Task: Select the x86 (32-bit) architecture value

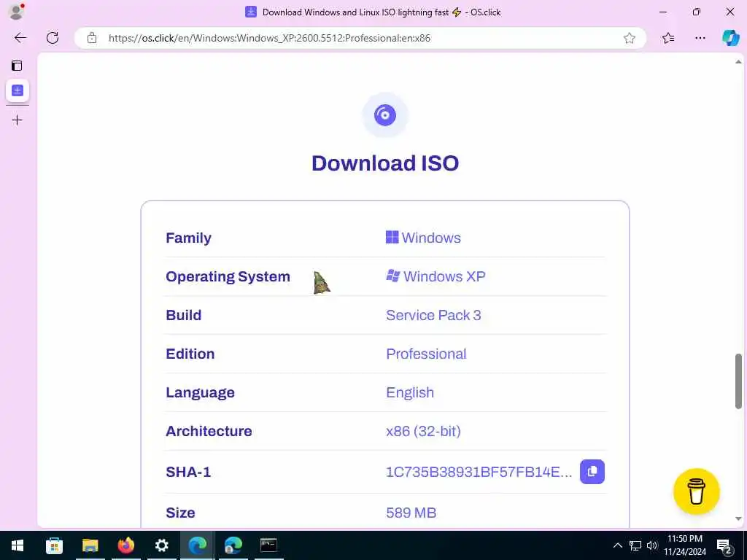Action: pyautogui.click(x=423, y=431)
